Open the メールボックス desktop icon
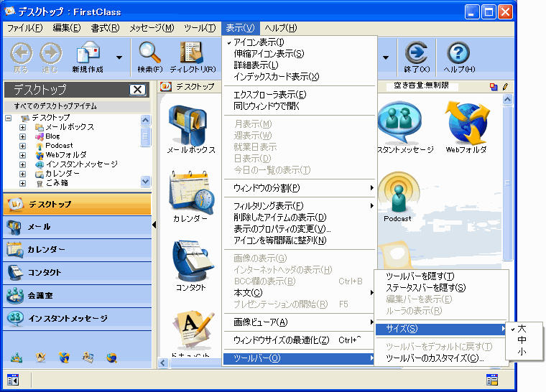Image resolution: width=546 pixels, height=392 pixels. point(190,126)
